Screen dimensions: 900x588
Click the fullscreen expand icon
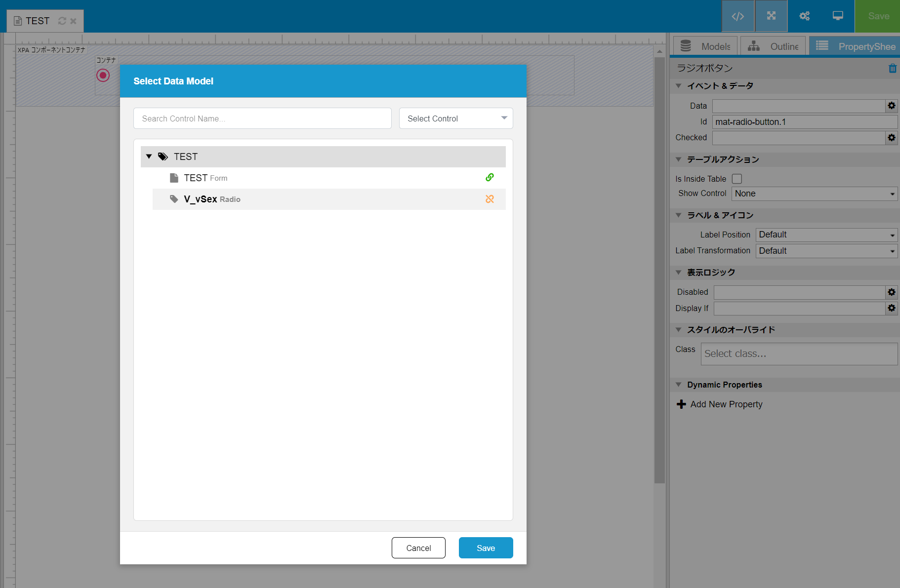click(771, 16)
